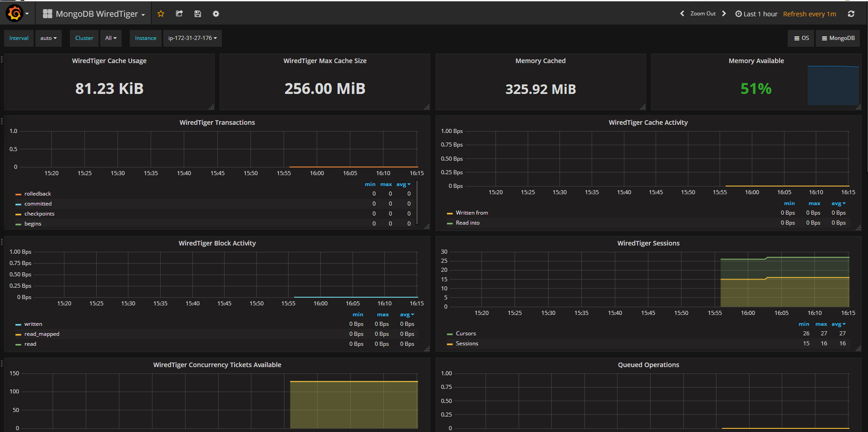Click the Interval variable label
The height and width of the screenshot is (432, 868).
[19, 38]
